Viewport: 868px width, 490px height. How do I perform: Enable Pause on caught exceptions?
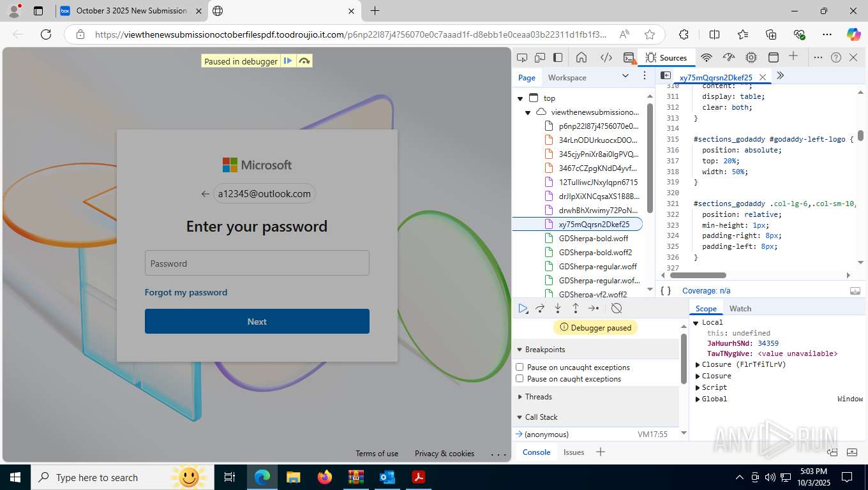[x=520, y=378]
